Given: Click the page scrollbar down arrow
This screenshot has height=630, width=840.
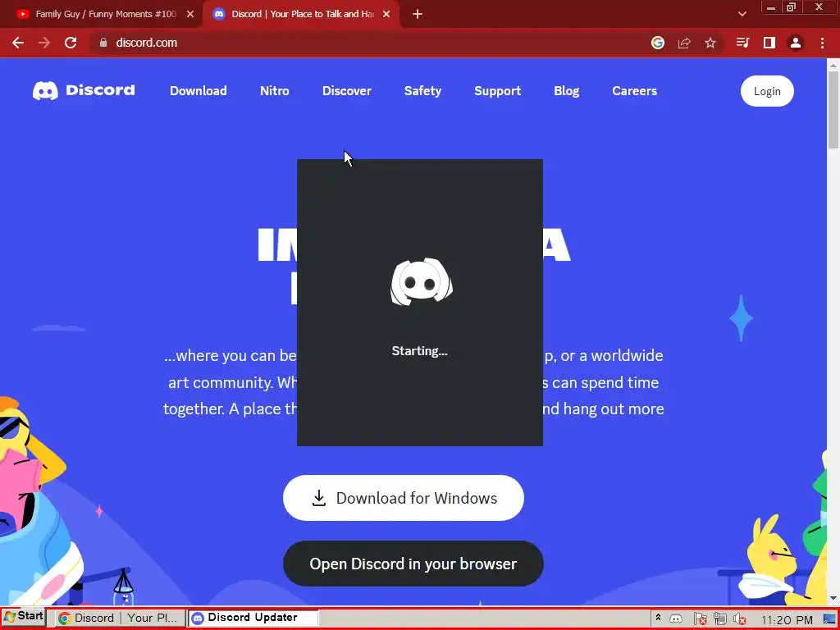Looking at the screenshot, I should [x=833, y=598].
